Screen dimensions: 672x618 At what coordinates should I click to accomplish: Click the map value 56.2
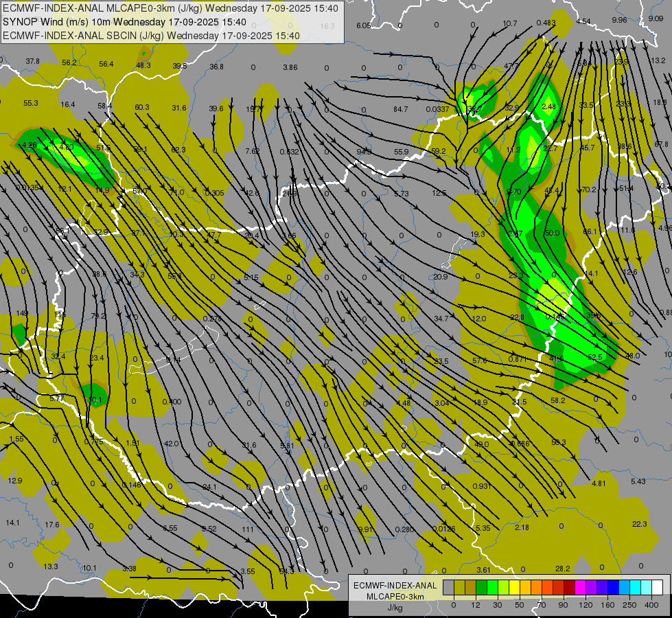point(69,62)
